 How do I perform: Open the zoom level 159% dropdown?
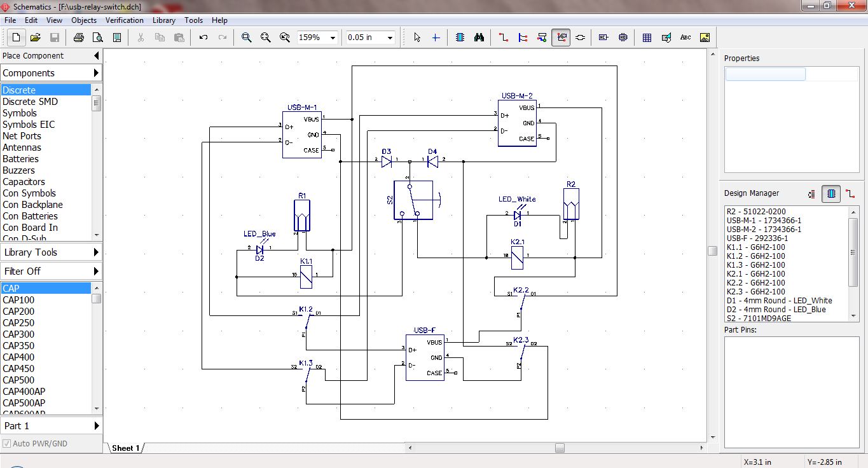click(331, 37)
